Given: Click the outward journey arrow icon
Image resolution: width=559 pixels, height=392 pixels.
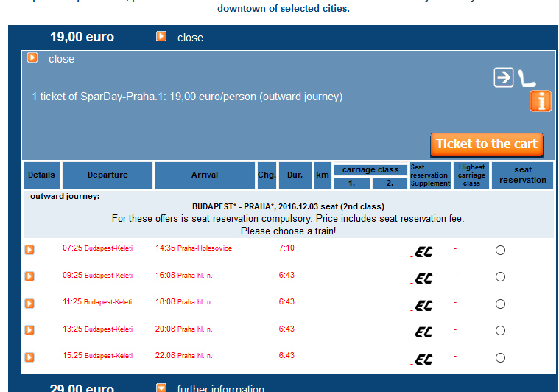Looking at the screenshot, I should pos(503,77).
